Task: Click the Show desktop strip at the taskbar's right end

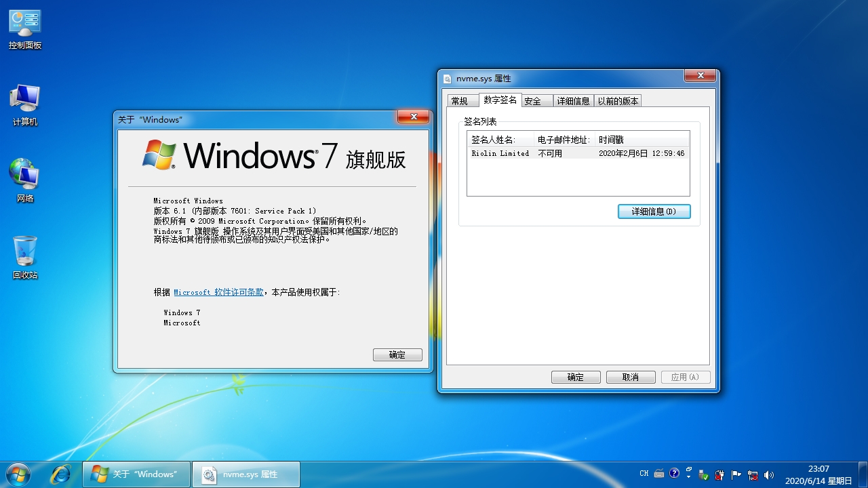Action: click(x=863, y=474)
